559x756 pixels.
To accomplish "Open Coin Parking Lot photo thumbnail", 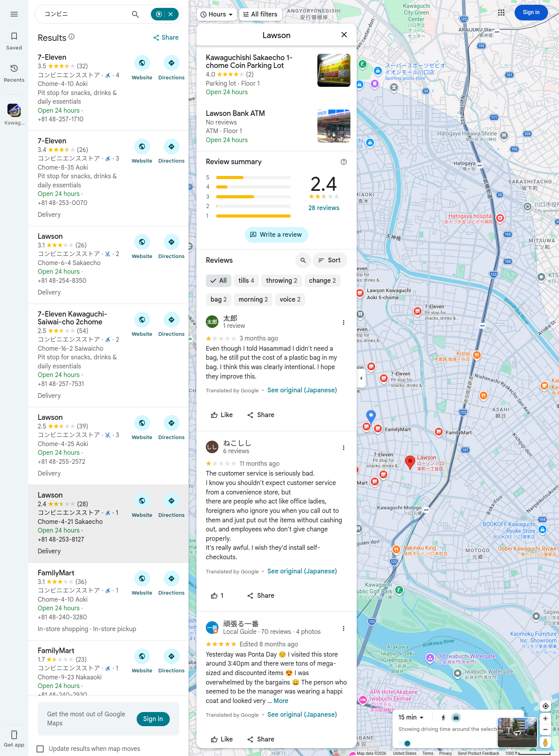I will pos(334,70).
